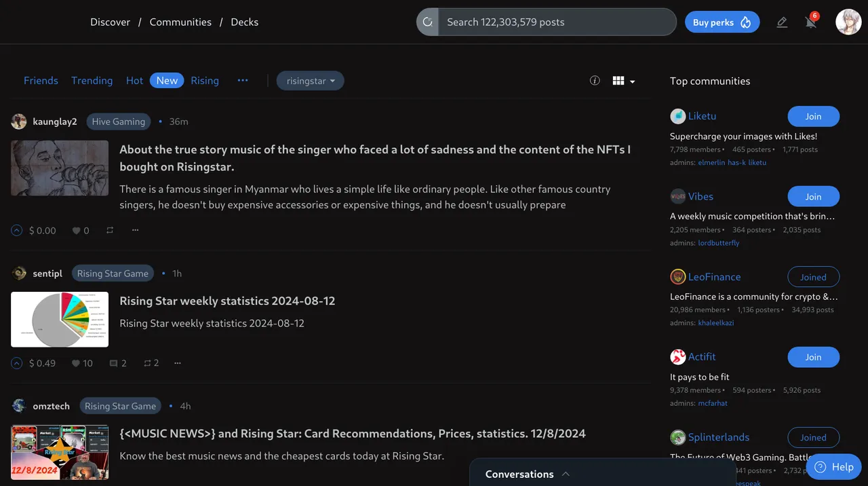Toggle Joined status for LeoFinance
Image resolution: width=868 pixels, height=486 pixels.
[813, 277]
